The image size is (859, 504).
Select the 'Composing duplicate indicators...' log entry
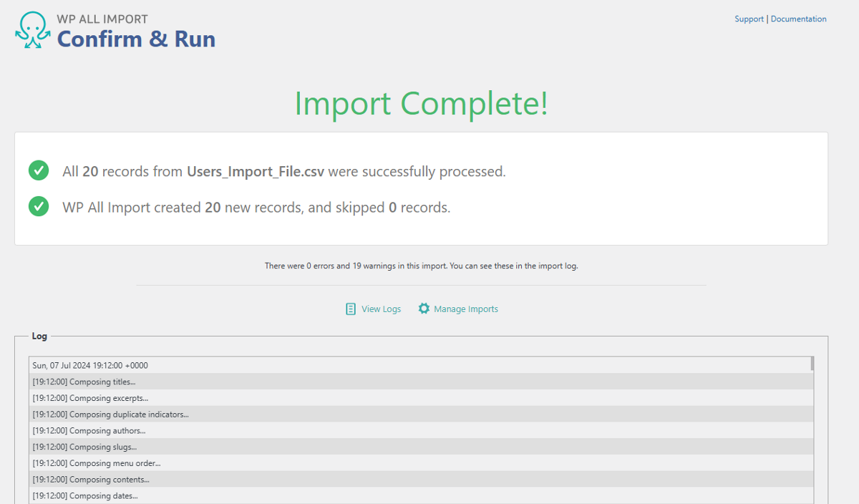click(x=110, y=415)
